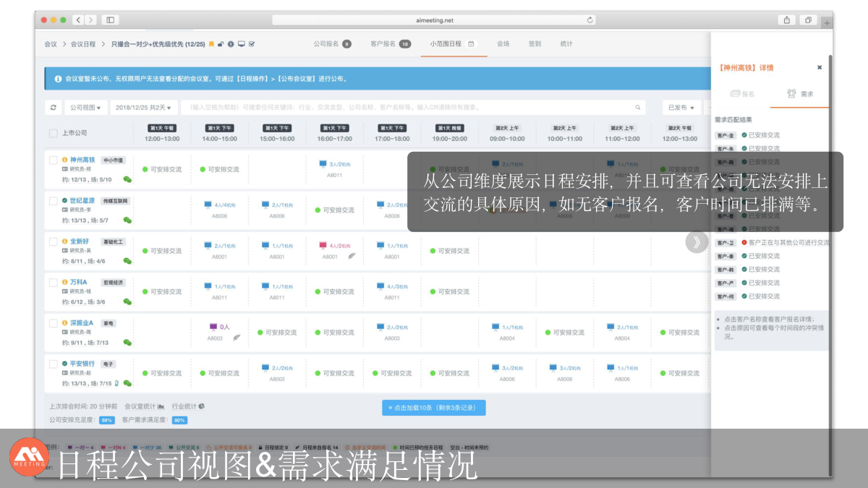Switch to 报名 tab in details panel
Viewport: 868px width, 488px height.
coord(742,94)
